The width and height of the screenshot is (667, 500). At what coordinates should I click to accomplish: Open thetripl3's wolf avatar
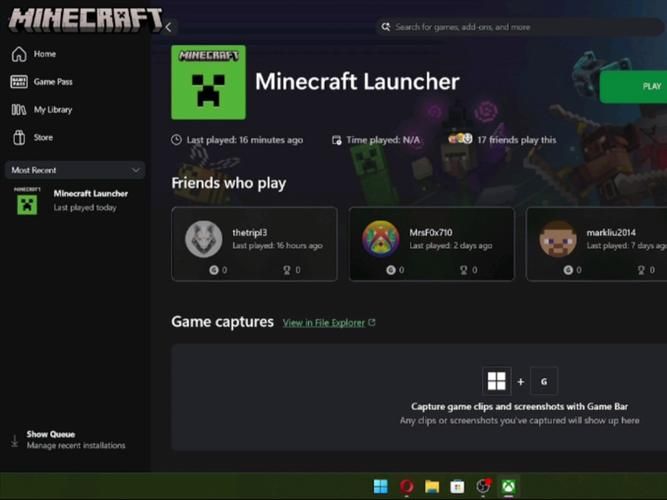(203, 239)
